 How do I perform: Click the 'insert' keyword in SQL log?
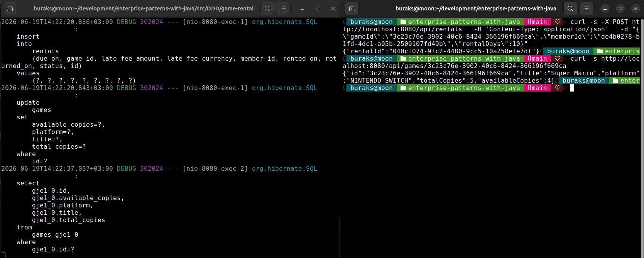28,37
